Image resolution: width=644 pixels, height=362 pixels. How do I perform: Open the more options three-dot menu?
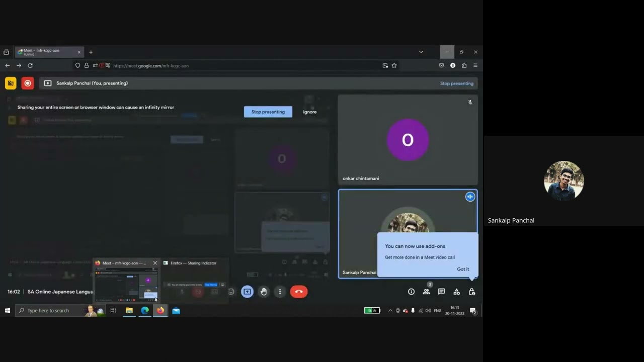click(280, 292)
